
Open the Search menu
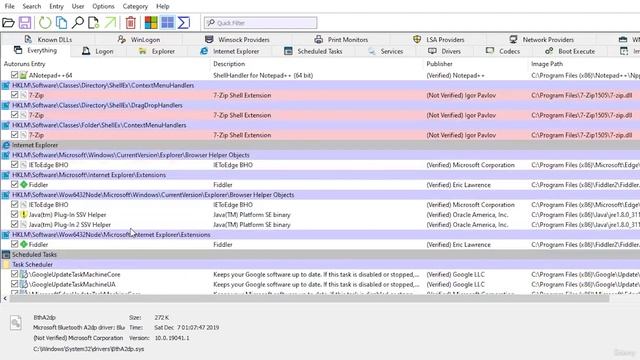click(31, 6)
